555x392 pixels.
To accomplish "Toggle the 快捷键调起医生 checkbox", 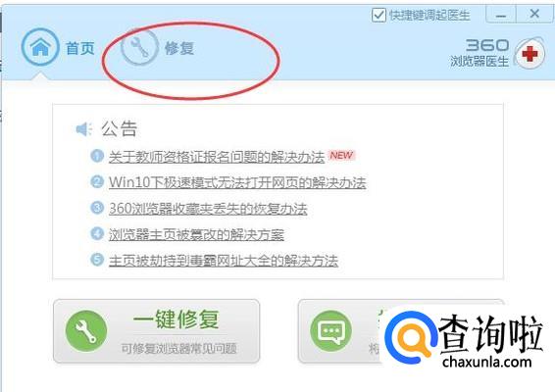I will pyautogui.click(x=378, y=15).
